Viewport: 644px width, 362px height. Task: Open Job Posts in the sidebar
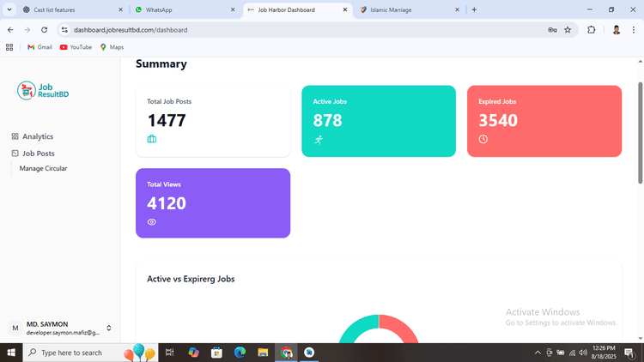(x=38, y=154)
